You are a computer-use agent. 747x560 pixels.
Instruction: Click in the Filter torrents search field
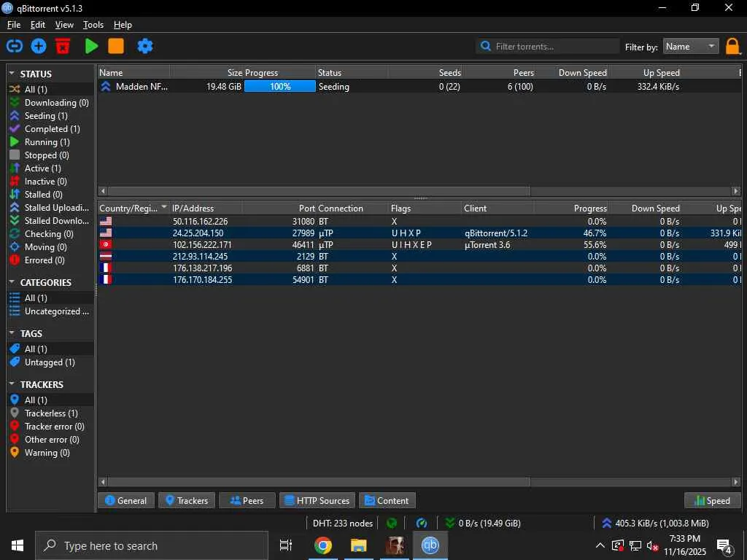[x=548, y=46]
